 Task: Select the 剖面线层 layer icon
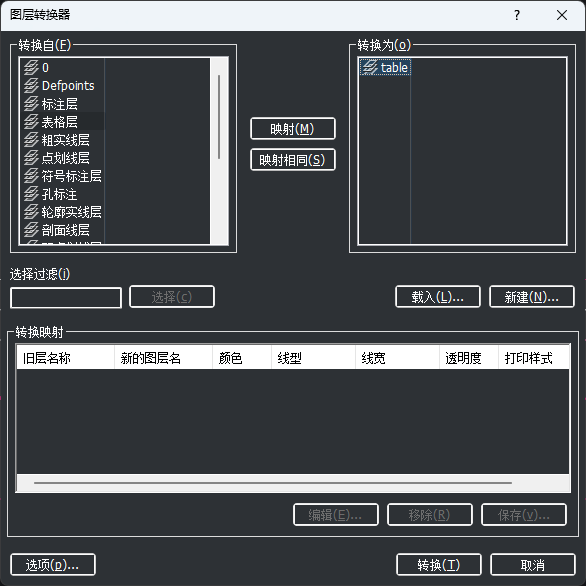[x=31, y=230]
